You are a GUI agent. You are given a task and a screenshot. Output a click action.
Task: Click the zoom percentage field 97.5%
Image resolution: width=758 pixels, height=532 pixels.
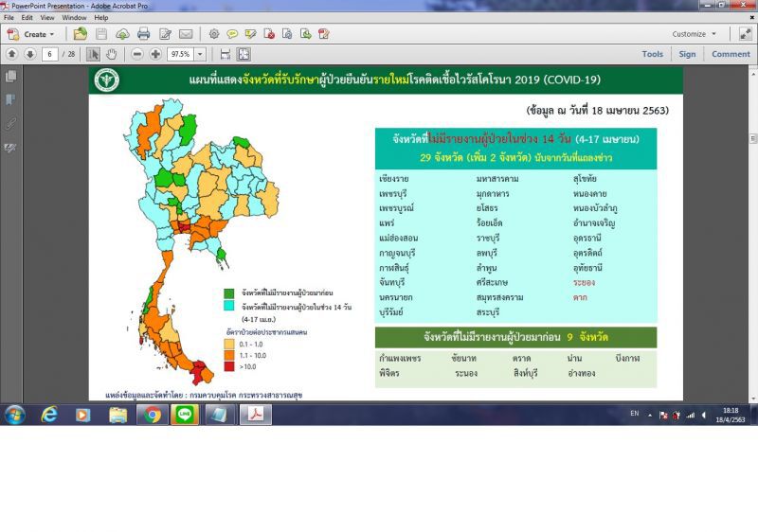(x=181, y=54)
